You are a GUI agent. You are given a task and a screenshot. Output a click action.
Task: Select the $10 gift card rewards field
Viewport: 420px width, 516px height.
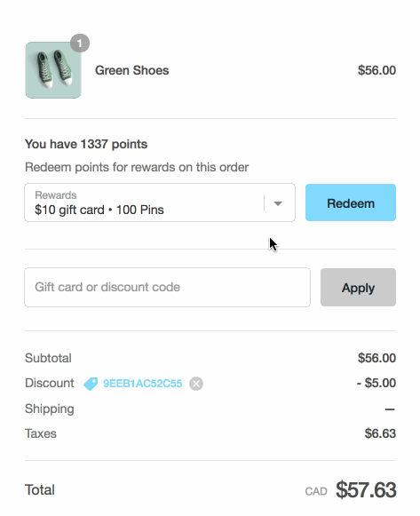click(160, 202)
